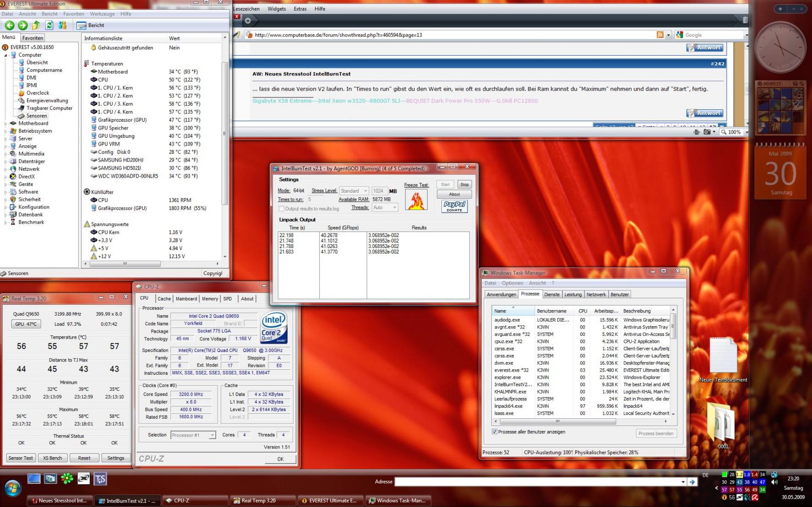Open the Threads dropdown in IntelBurnTest
812x507 pixels.
point(385,208)
